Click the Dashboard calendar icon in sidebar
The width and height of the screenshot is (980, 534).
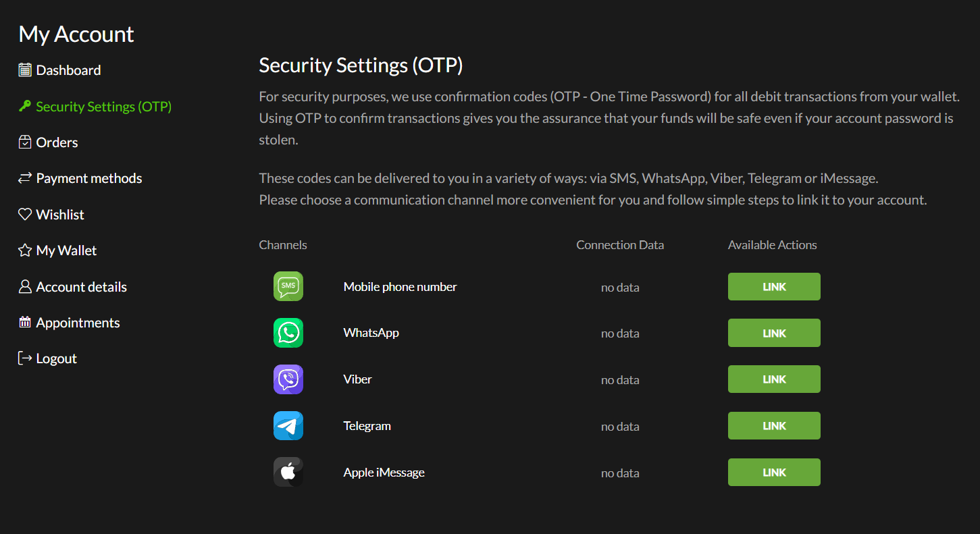25,70
